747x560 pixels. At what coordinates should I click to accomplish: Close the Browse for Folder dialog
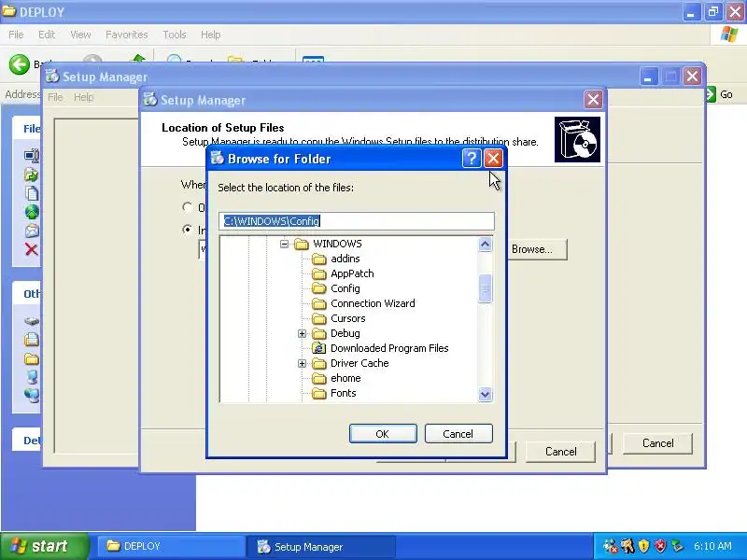point(494,158)
